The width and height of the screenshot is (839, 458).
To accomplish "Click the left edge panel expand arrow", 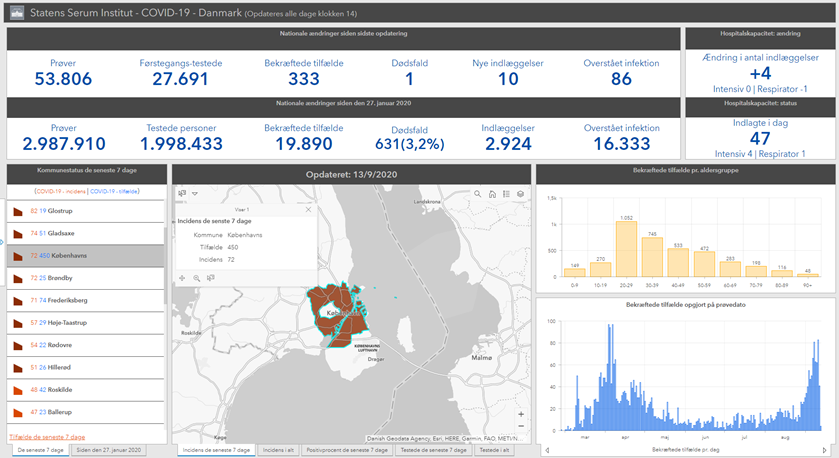I will 2,242.
